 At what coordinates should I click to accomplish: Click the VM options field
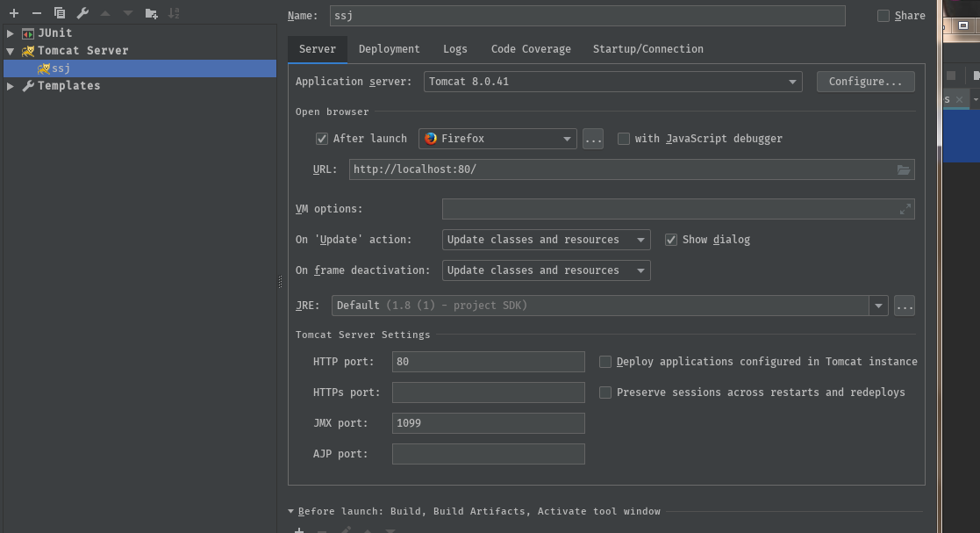(678, 209)
